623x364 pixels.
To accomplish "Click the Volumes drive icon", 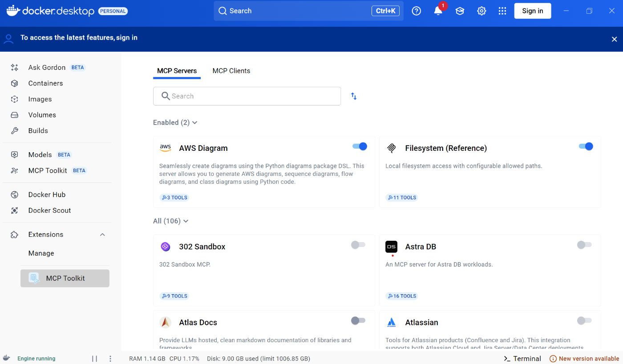I will [x=15, y=115].
